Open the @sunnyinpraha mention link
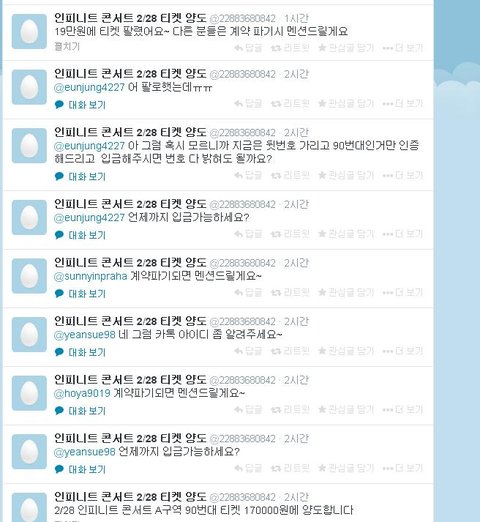This screenshot has height=522, width=480. (90, 276)
